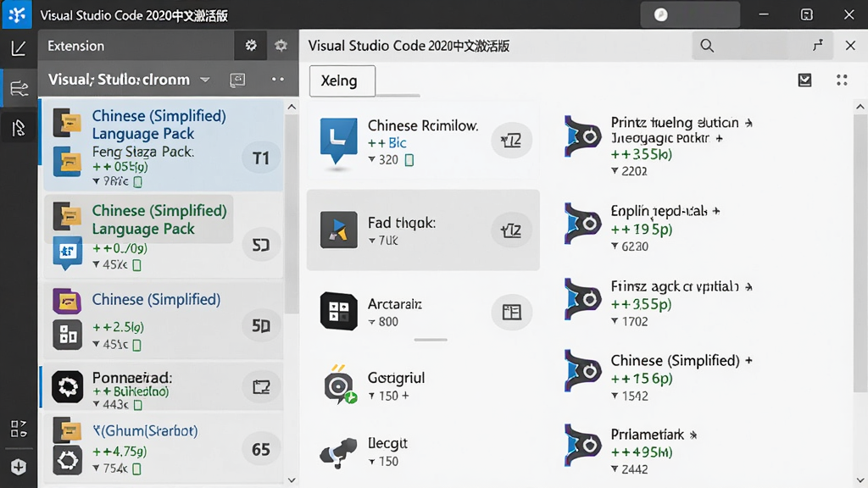
Task: Click the camera icon beside Printz tuelng
Action: (582, 136)
